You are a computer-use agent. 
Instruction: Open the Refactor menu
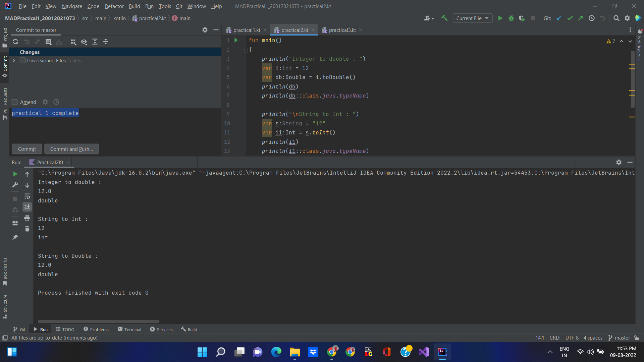click(x=114, y=6)
